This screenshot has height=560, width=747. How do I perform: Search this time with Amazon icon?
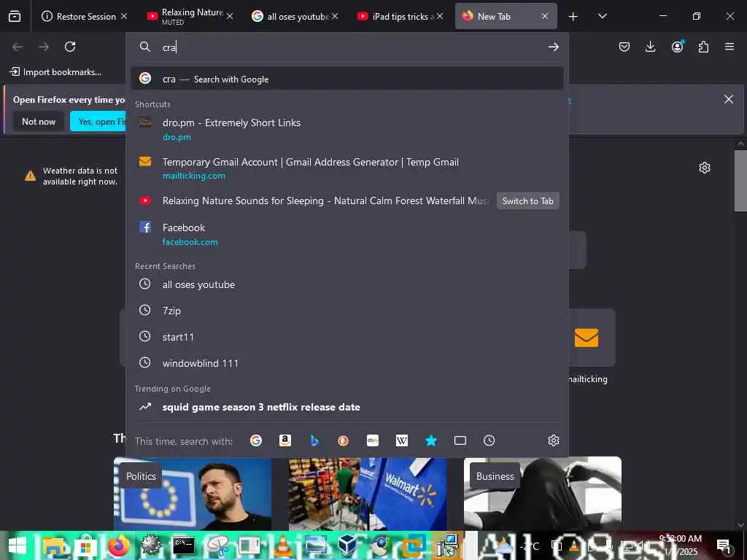pos(285,440)
